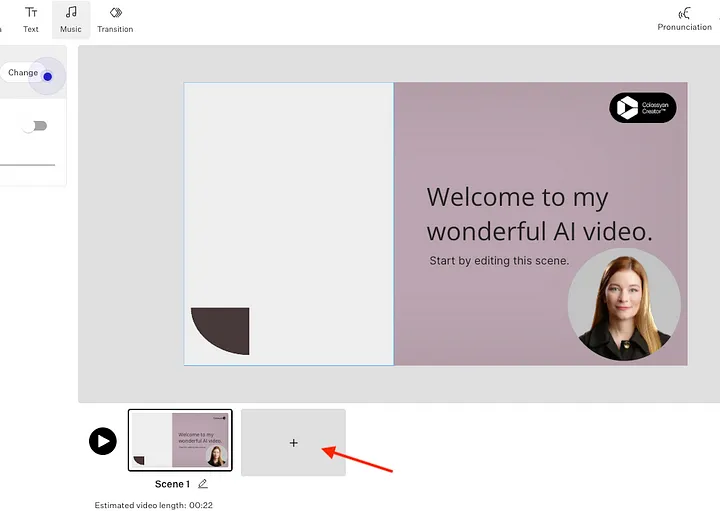Select the Scene 1 thumbnail
Image resolution: width=720 pixels, height=511 pixels.
(x=180, y=440)
